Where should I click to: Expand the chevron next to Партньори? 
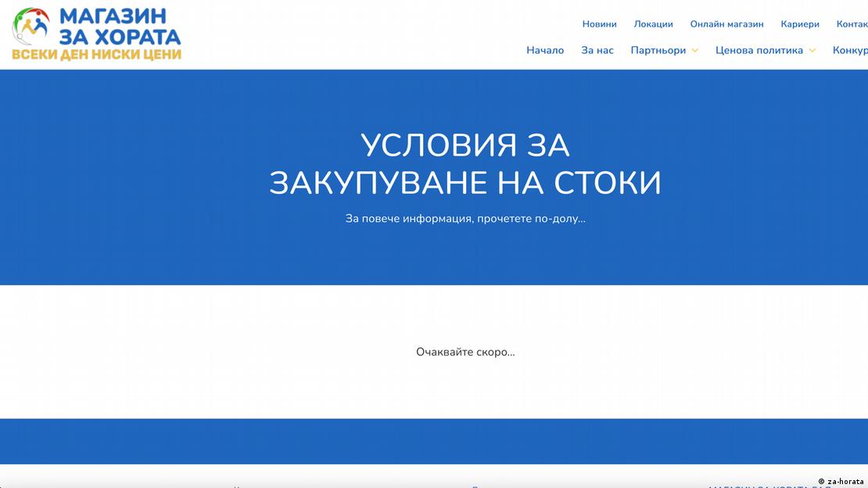(694, 51)
